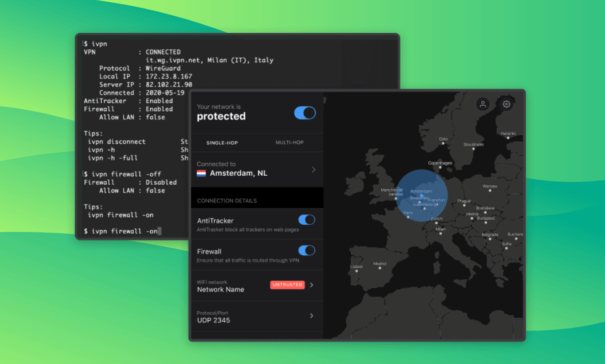Image resolution: width=605 pixels, height=364 pixels.
Task: Select the Bratislava server dot on map
Action: (485, 213)
